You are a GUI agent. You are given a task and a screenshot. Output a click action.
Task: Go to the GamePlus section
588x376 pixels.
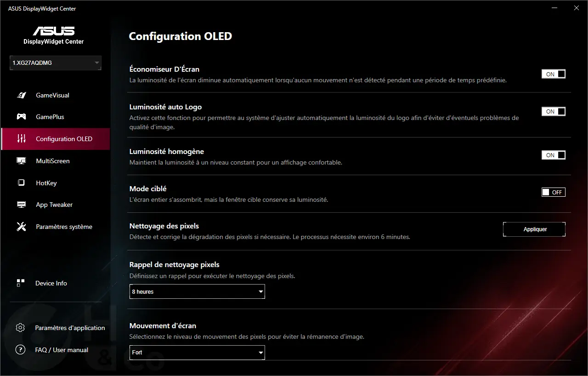pos(56,117)
